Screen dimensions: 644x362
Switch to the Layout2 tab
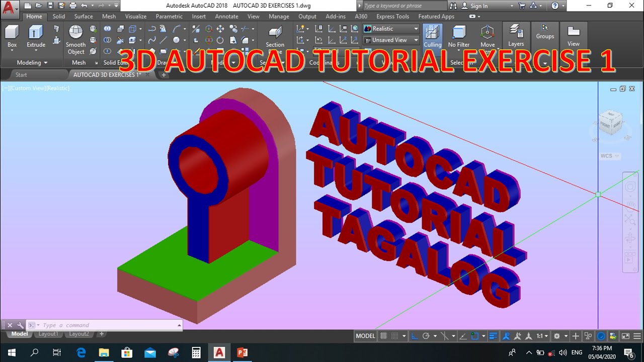point(79,334)
